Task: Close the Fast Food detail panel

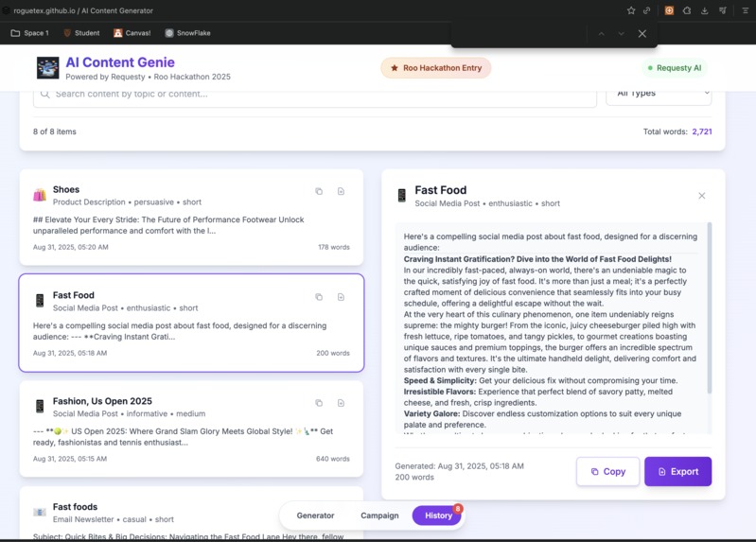Action: pyautogui.click(x=702, y=195)
